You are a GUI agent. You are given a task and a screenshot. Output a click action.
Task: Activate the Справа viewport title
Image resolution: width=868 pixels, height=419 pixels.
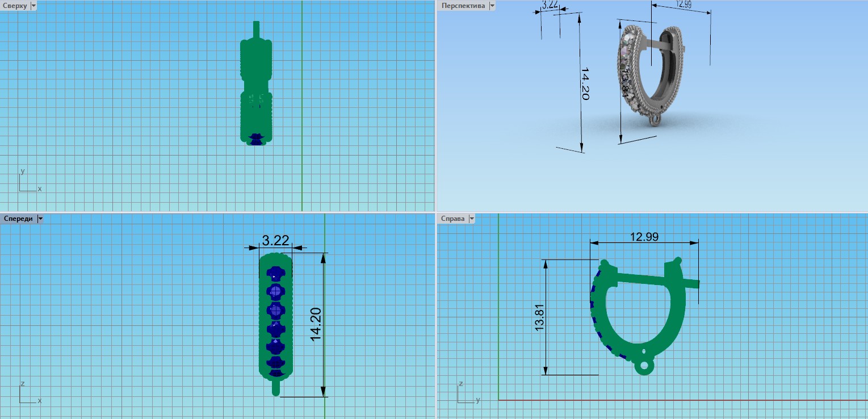452,219
